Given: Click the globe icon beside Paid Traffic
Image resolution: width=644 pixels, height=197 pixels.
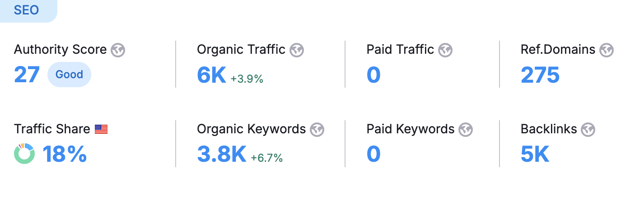Looking at the screenshot, I should [445, 50].
